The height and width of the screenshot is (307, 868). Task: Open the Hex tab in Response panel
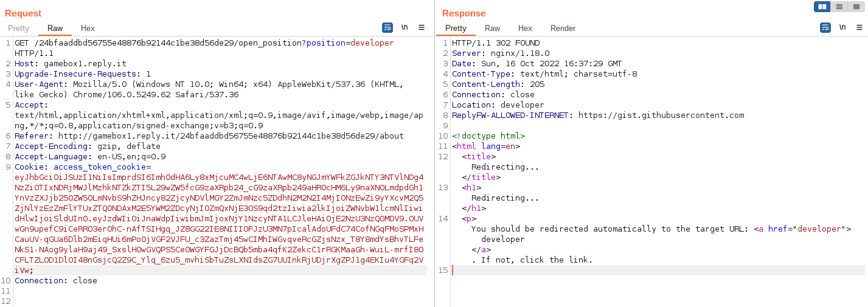(525, 29)
